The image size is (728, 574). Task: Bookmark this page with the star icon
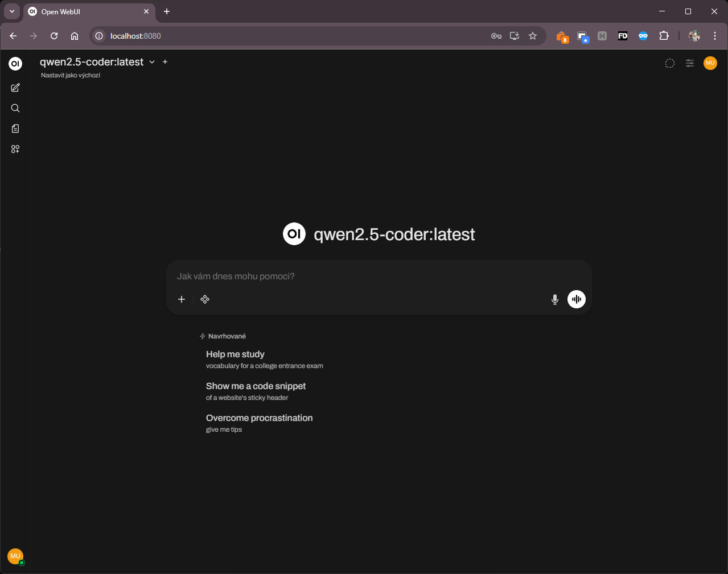click(532, 36)
